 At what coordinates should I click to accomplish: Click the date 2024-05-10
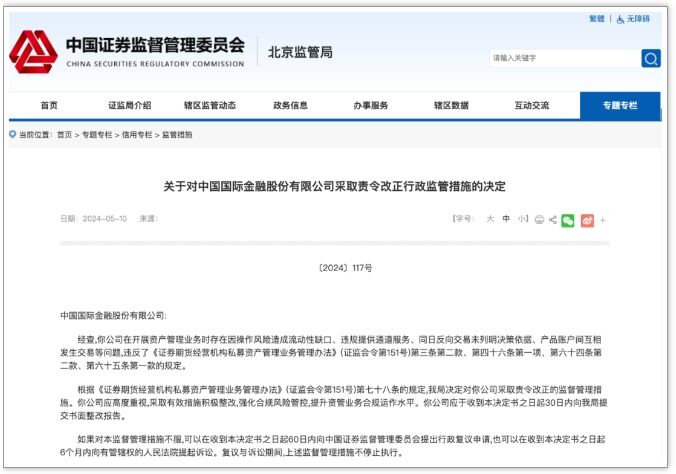coord(105,219)
